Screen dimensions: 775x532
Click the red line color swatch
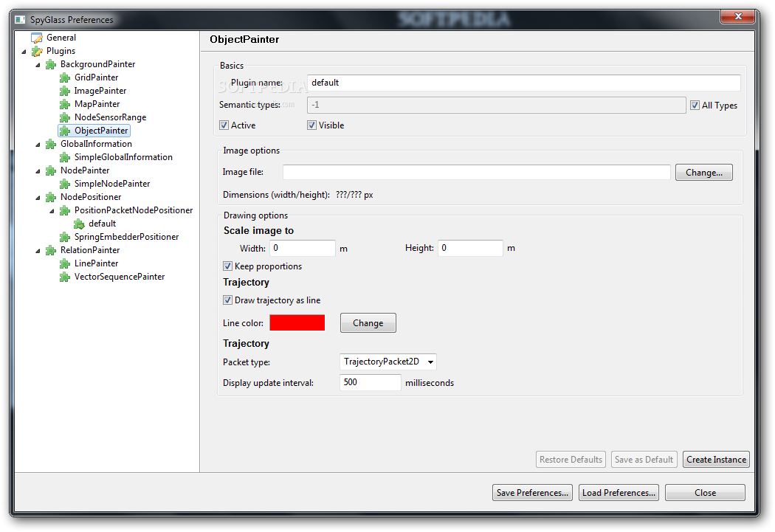point(297,322)
